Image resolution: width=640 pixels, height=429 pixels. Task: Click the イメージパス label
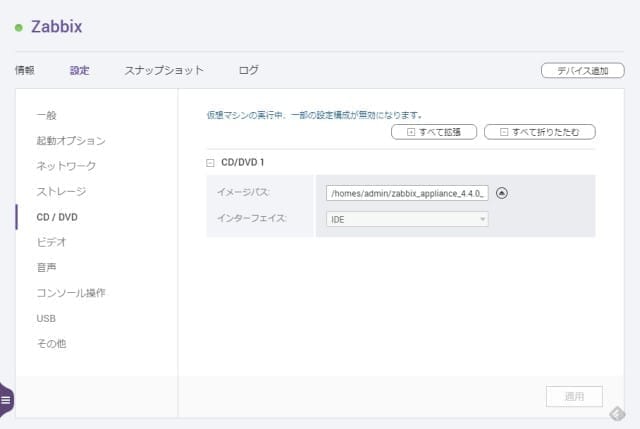click(243, 192)
